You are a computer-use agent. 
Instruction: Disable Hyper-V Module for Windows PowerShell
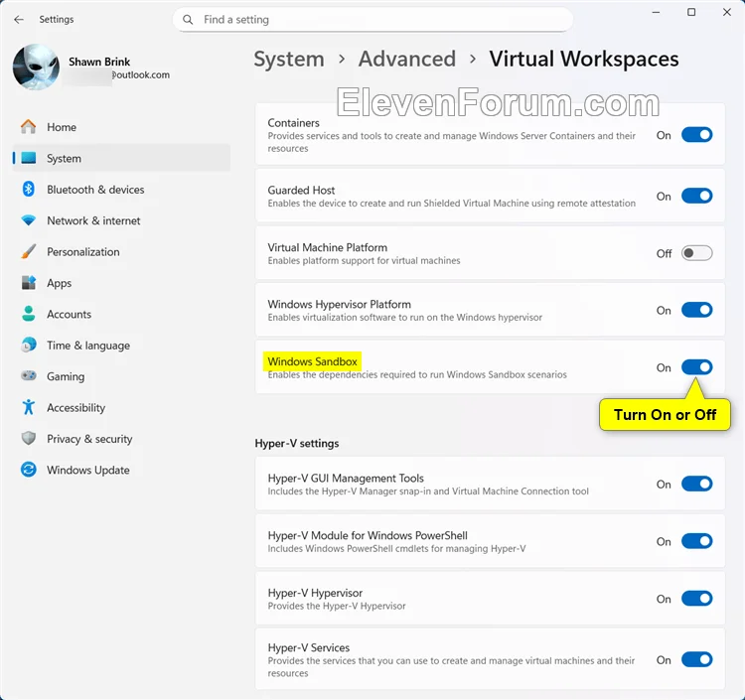coord(697,541)
